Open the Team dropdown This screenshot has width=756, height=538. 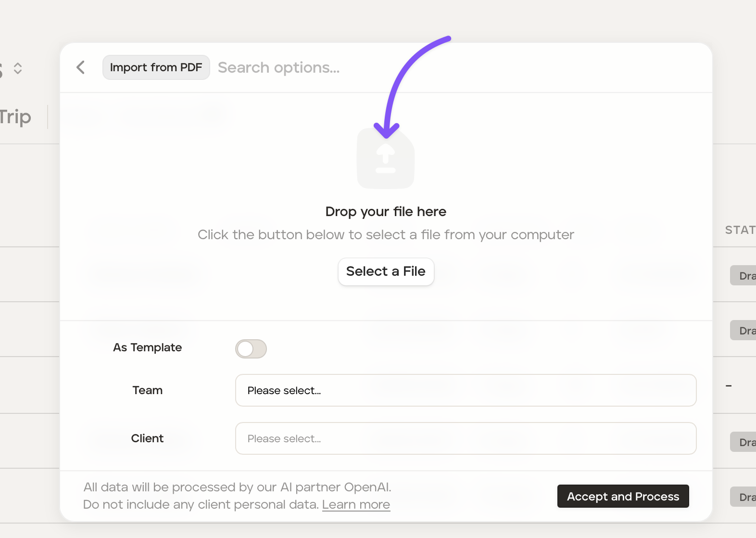(x=466, y=390)
